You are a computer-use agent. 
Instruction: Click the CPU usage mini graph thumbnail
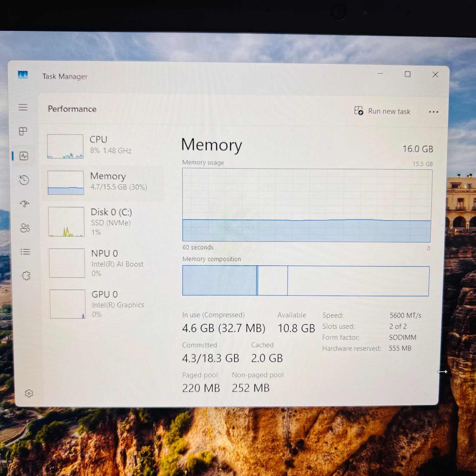pos(65,146)
